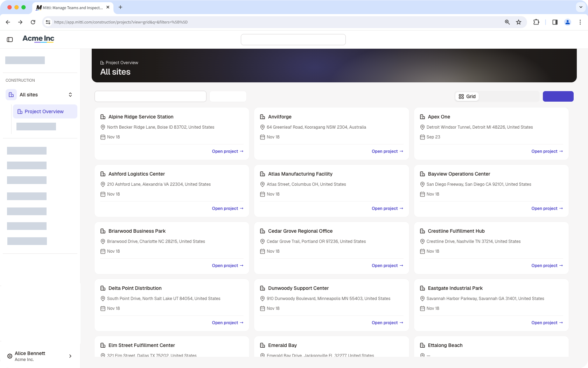Click the Ashford Logistics Center title
Viewport: 588px width, 368px height.
[136, 174]
